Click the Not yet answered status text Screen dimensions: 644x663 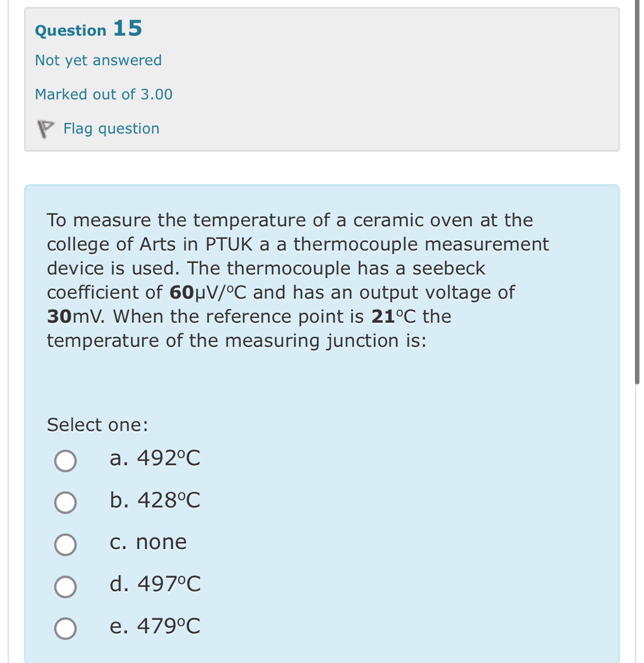(x=98, y=60)
